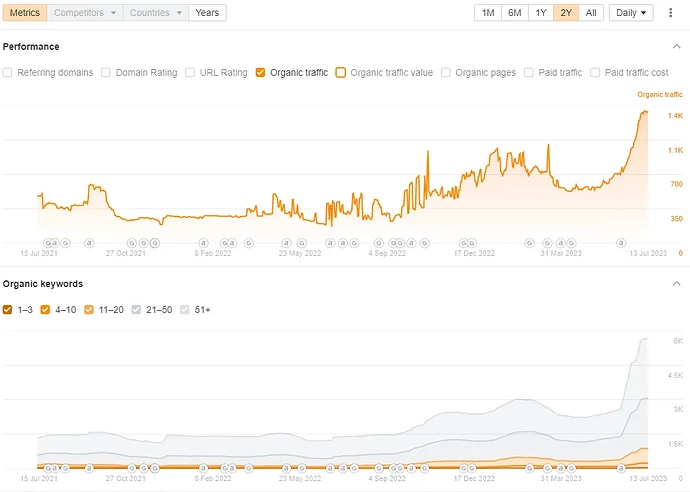Open the three-dot more options menu
The image size is (690, 492).
pyautogui.click(x=670, y=13)
